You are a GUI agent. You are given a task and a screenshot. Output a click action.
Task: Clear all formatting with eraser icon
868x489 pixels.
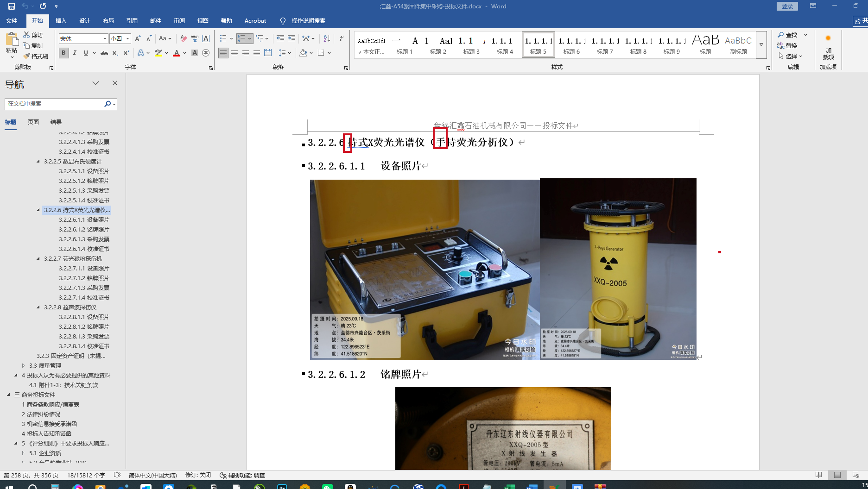(184, 39)
